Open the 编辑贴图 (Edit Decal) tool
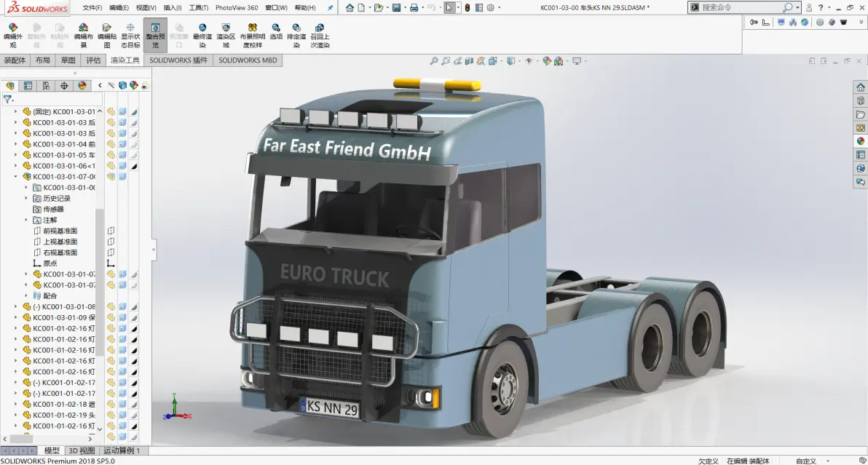Viewport: 868px width, 465px height. tap(107, 36)
